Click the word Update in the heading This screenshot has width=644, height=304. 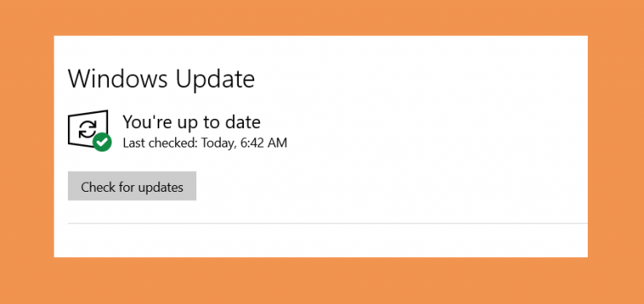pos(216,80)
